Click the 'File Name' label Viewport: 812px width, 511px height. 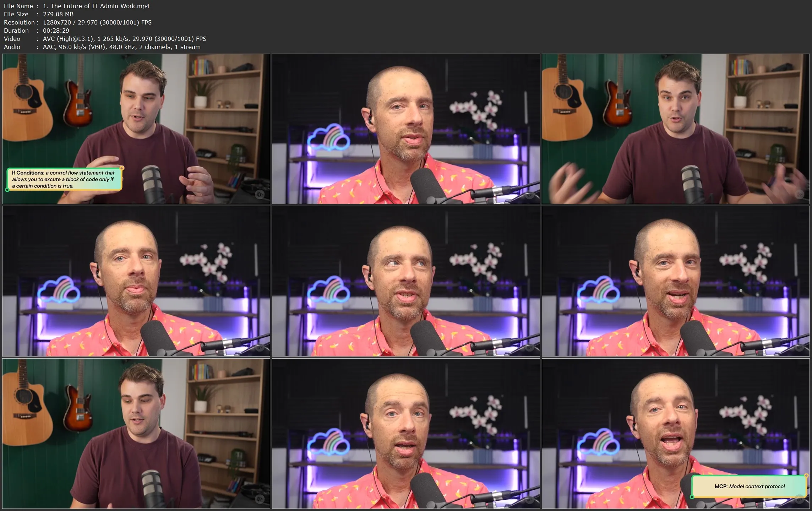(x=18, y=6)
